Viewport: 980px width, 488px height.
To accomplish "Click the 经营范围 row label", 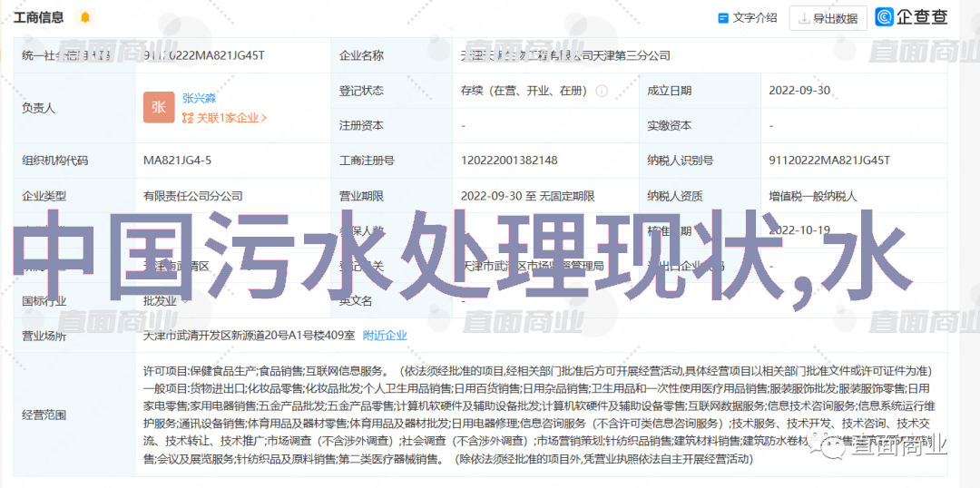I will click(x=44, y=415).
